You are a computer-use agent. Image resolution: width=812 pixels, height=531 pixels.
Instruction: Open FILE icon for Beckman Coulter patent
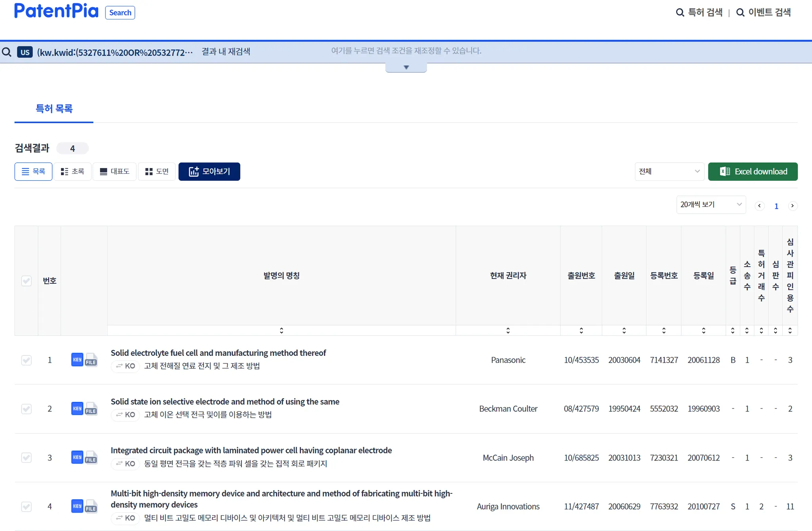tap(91, 409)
